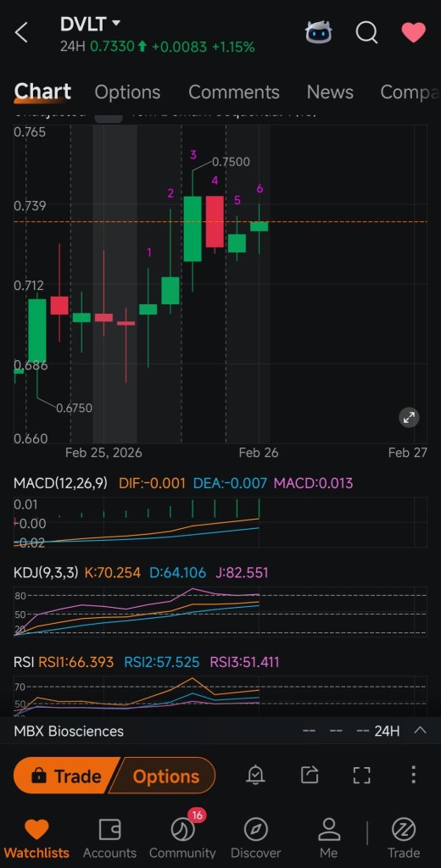The width and height of the screenshot is (441, 868).
Task: Set a price alert with bell icon
Action: coord(255,775)
